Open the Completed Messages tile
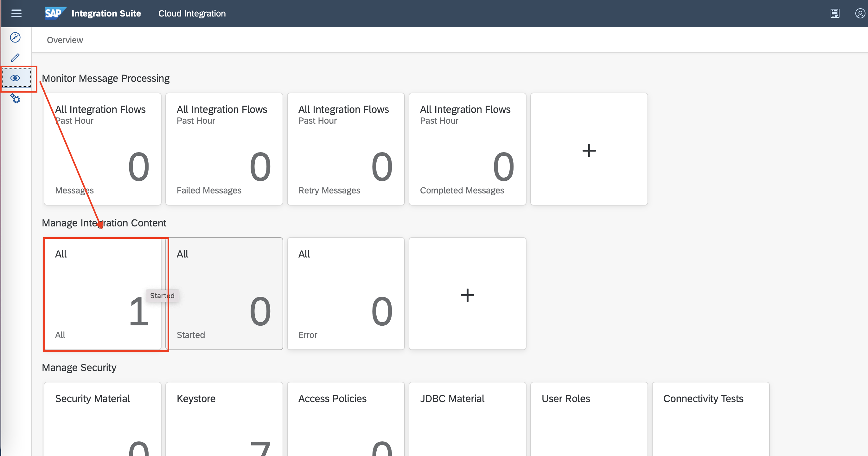The width and height of the screenshot is (868, 456). coord(467,149)
